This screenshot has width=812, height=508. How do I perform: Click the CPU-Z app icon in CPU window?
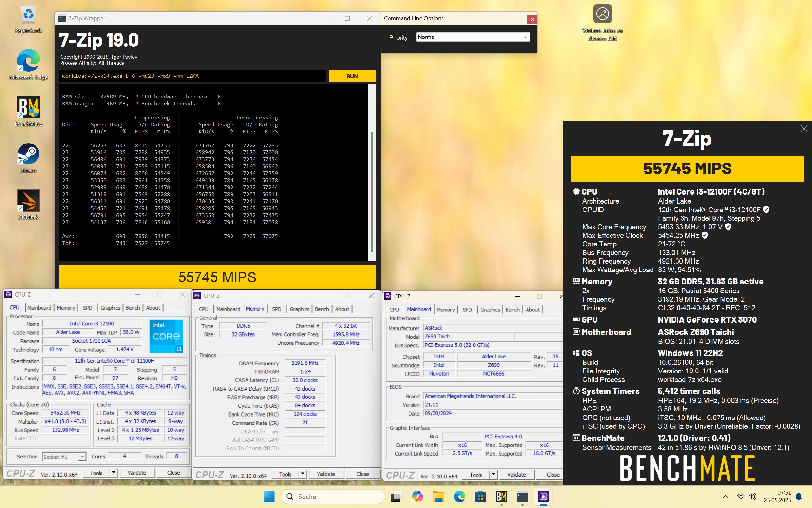click(8, 294)
